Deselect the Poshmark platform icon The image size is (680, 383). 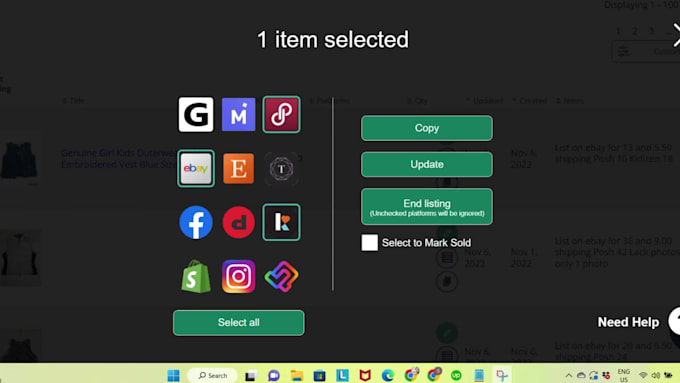(281, 115)
